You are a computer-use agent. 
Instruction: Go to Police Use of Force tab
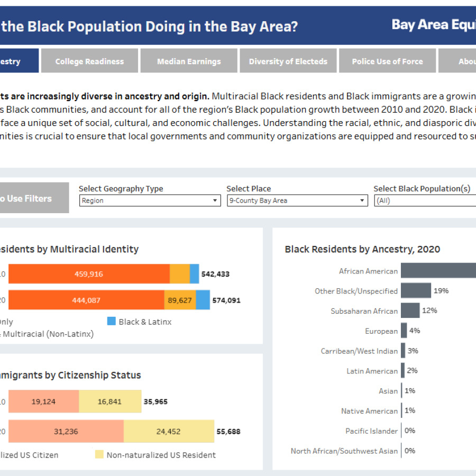[x=387, y=61]
